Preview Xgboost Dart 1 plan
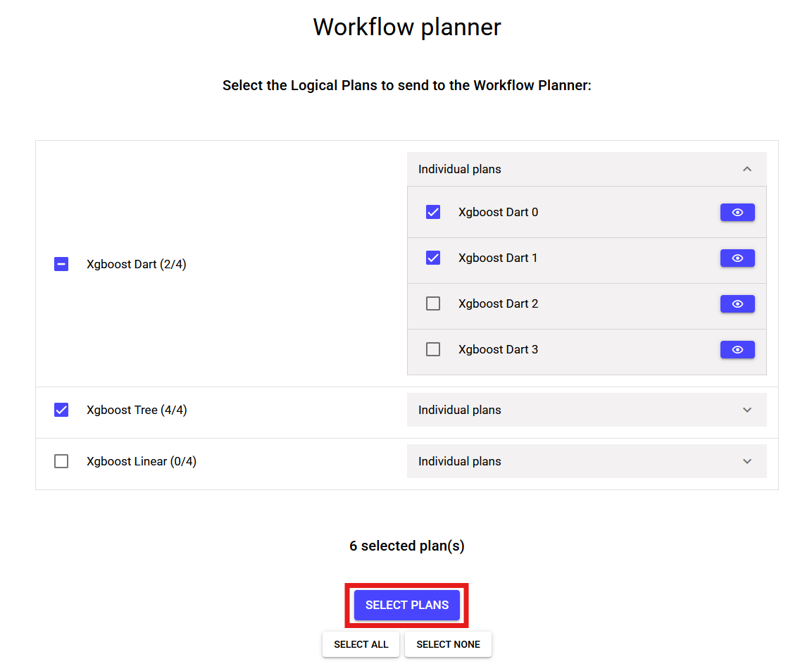The width and height of the screenshot is (812, 671). point(737,258)
